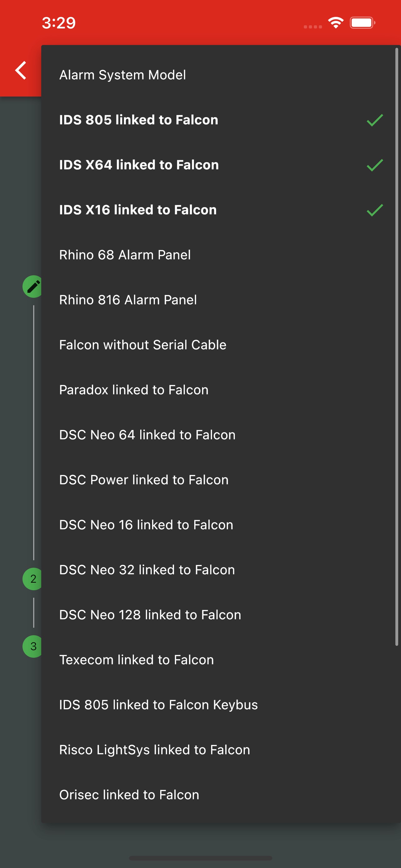401x868 pixels.
Task: Choose IDS 805 linked to Falcon Keybus
Action: coord(158,705)
